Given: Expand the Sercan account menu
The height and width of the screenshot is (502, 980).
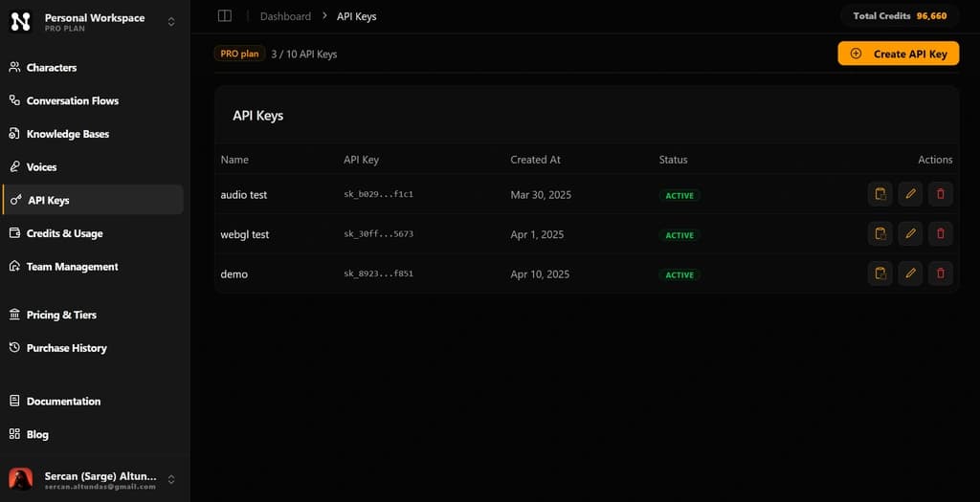Looking at the screenshot, I should 170,479.
